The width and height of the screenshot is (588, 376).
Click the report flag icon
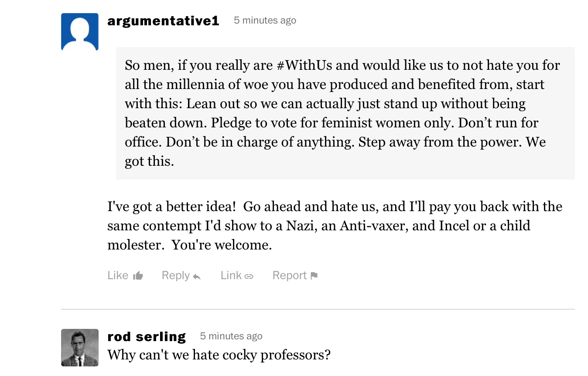coord(314,275)
